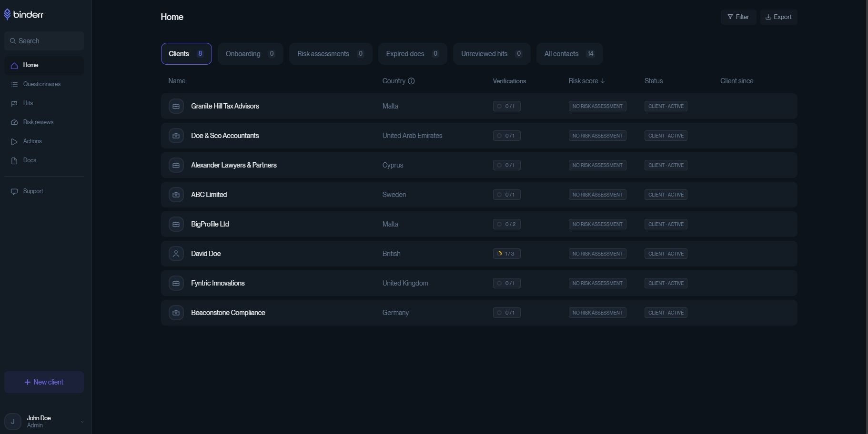868x434 pixels.
Task: Open the Hits flag icon
Action: (x=14, y=104)
